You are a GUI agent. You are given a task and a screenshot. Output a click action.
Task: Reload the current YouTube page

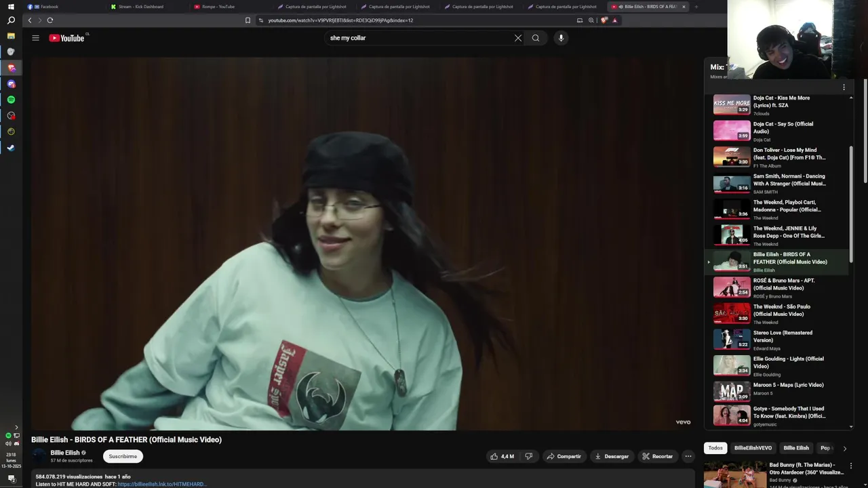click(50, 20)
